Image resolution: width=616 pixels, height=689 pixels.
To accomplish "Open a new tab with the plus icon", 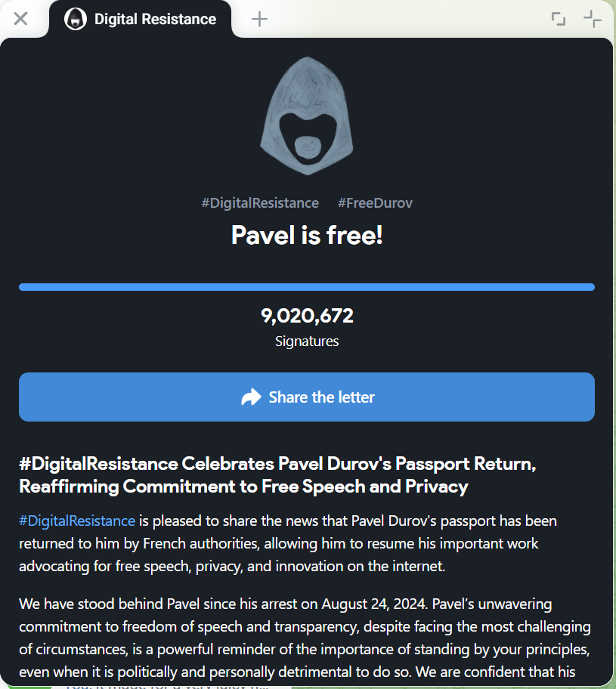I will tap(259, 19).
